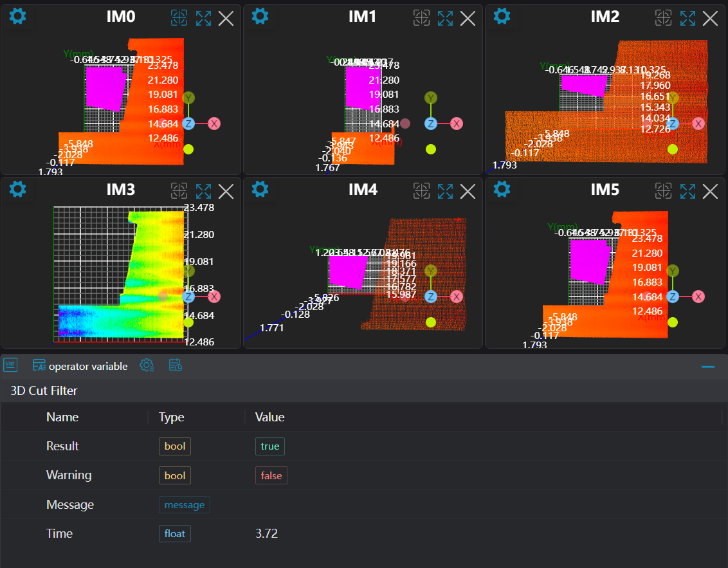Screen dimensions: 728x568
Task: Open the log schedule icon in toolbar
Action: 176,365
